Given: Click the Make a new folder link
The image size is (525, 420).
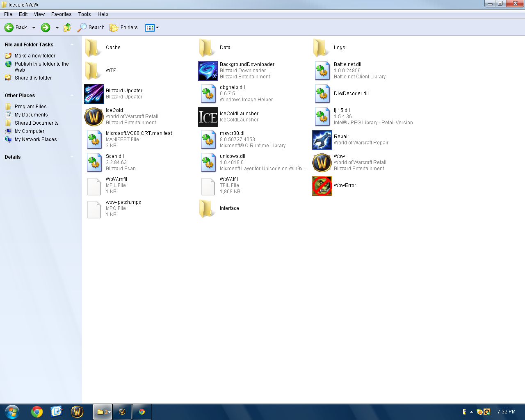Looking at the screenshot, I should pos(35,56).
